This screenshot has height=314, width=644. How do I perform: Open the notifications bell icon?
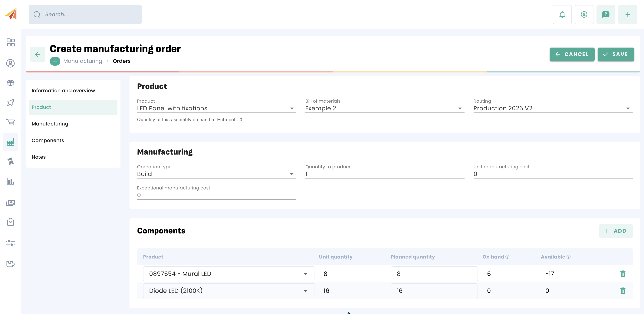(x=562, y=15)
